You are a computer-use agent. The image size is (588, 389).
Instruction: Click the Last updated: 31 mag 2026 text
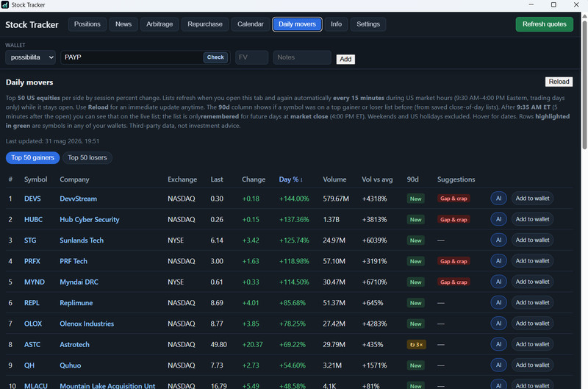[x=52, y=141]
